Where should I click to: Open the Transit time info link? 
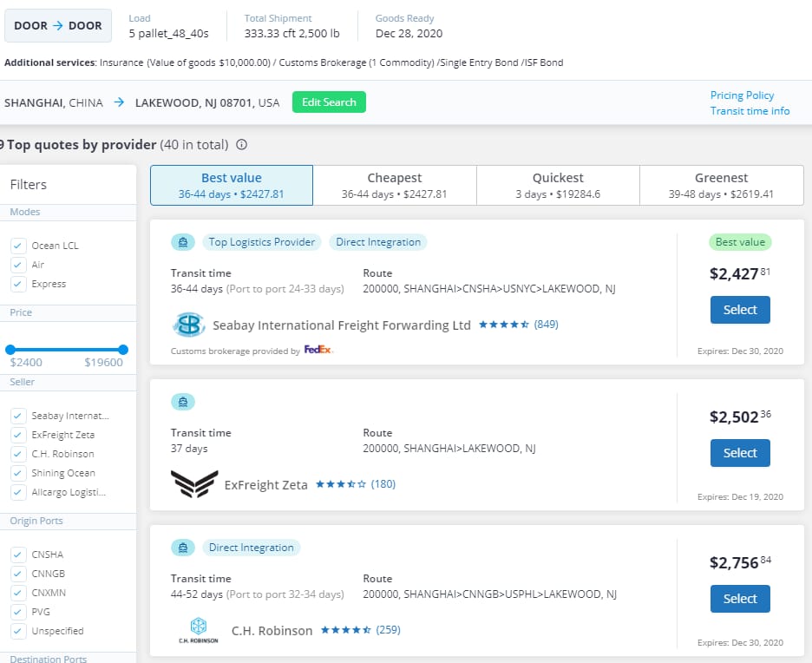click(750, 111)
